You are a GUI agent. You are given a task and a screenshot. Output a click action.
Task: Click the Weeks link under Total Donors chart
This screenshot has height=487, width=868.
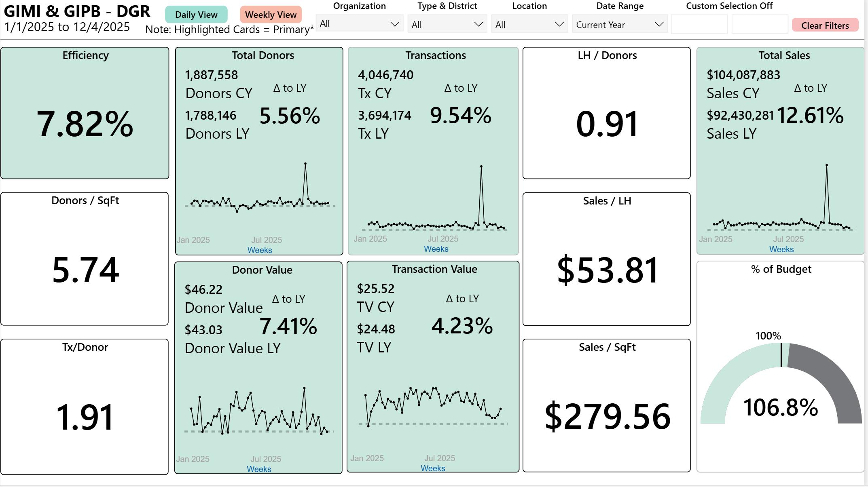[260, 250]
